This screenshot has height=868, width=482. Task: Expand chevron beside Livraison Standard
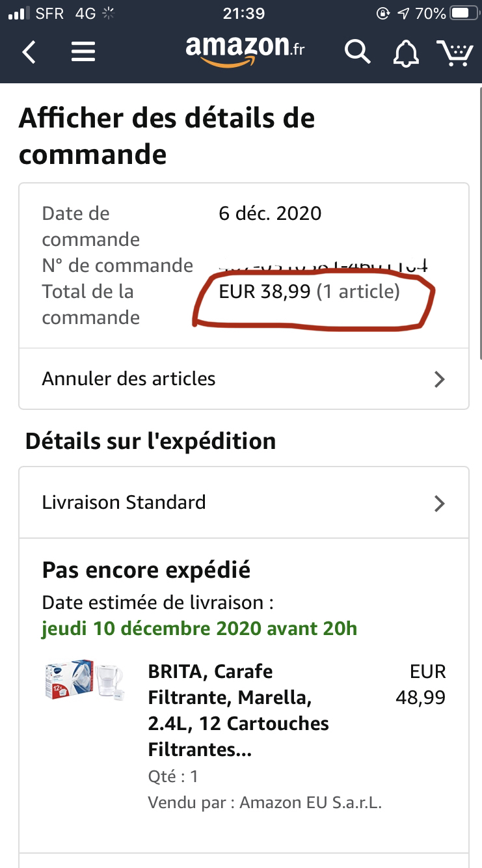point(440,503)
